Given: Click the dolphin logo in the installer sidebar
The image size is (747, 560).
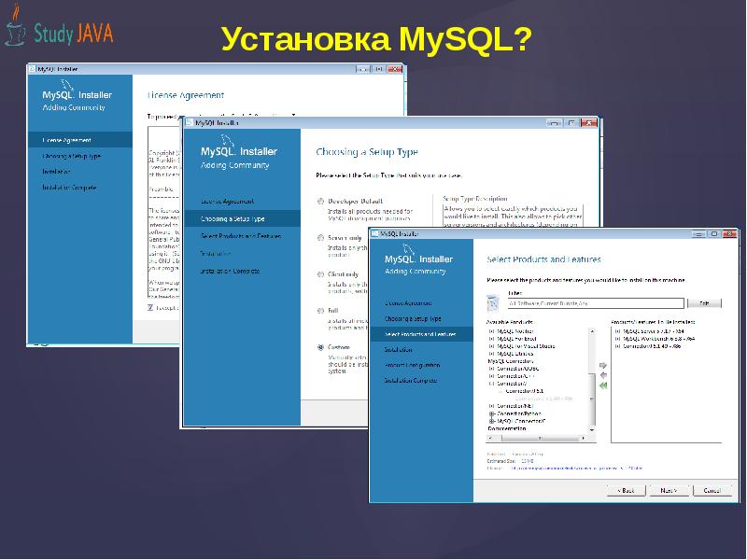Looking at the screenshot, I should pyautogui.click(x=408, y=246).
